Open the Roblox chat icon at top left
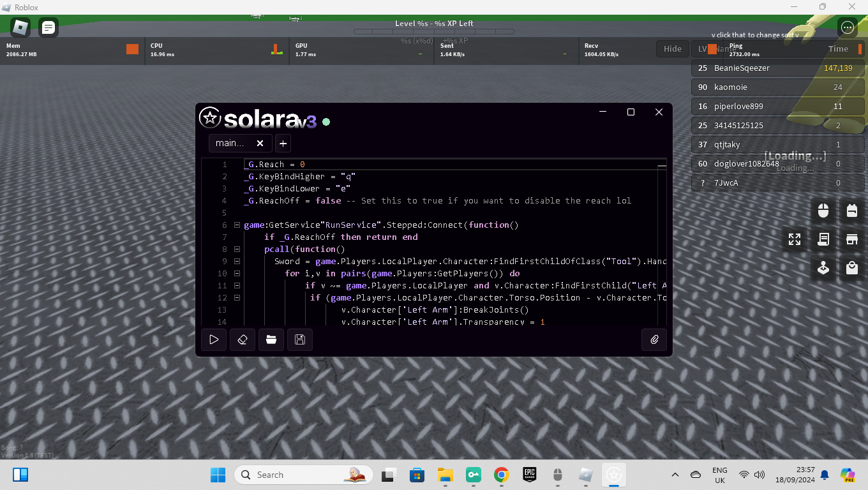 pos(49,27)
